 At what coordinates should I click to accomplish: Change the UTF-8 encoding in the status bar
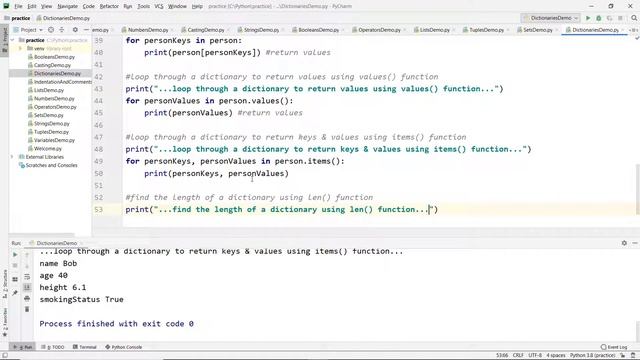535,356
